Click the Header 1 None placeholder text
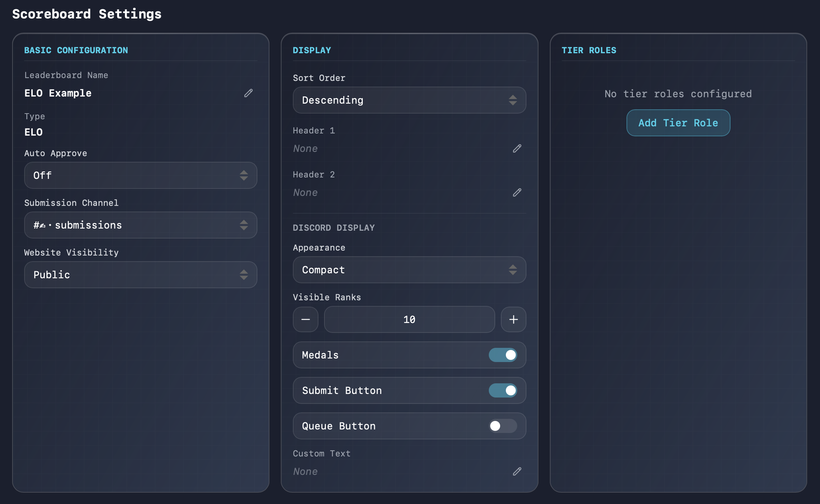 tap(306, 148)
